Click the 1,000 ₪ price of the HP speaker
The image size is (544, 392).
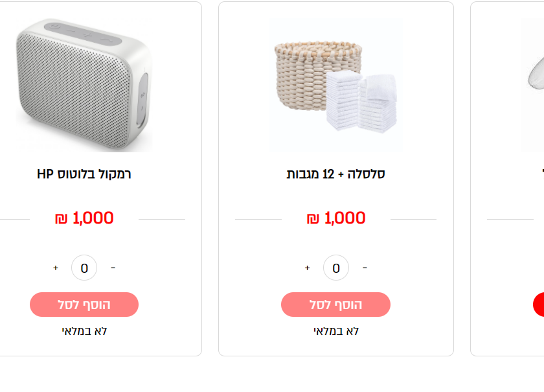pos(85,218)
